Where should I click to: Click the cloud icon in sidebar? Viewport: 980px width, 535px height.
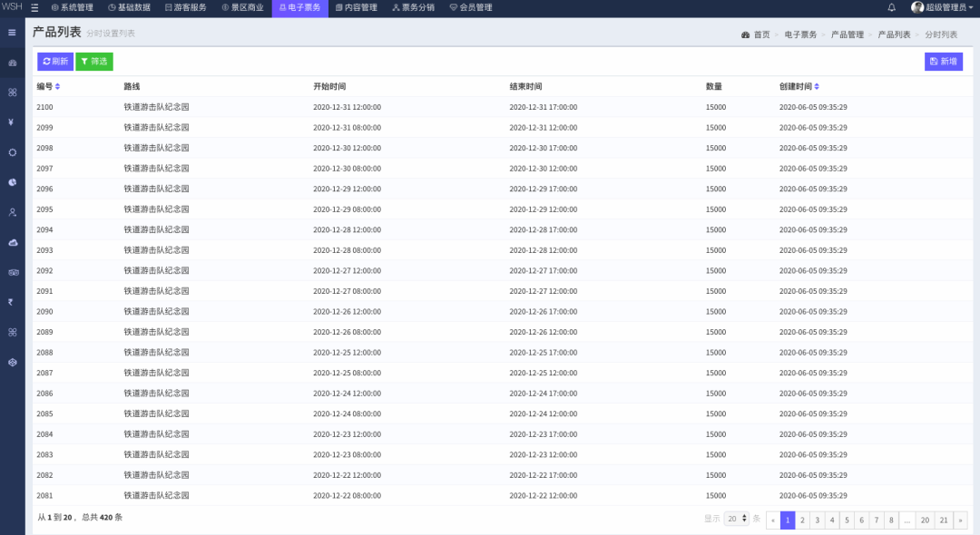coord(12,242)
